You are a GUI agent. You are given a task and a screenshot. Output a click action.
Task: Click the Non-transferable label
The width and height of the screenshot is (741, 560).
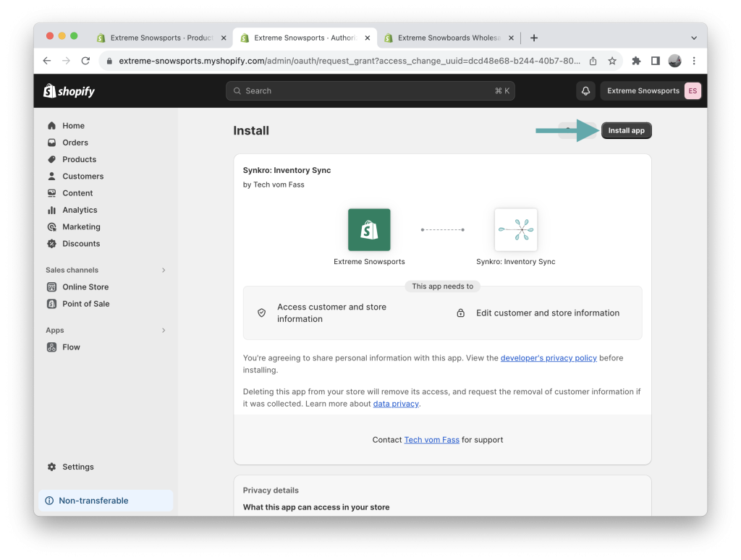pos(93,501)
